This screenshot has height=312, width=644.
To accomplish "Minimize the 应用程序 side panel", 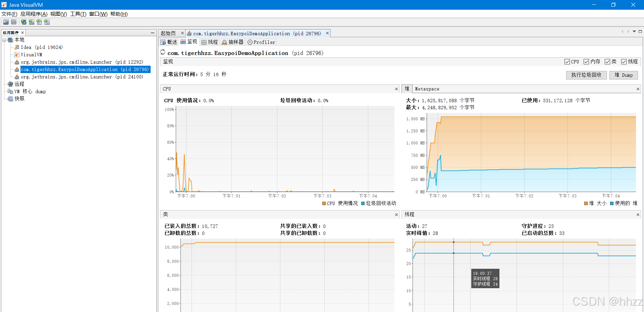I will pos(153,33).
